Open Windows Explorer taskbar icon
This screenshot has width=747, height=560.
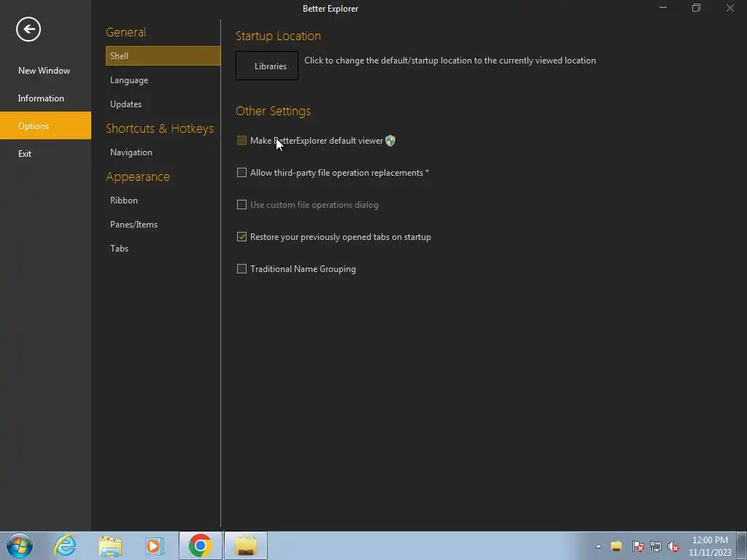pos(110,545)
